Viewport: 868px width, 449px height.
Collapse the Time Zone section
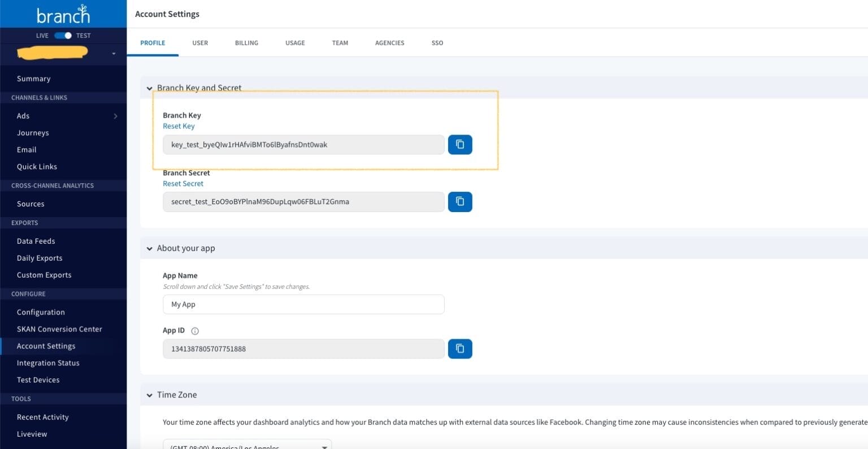[x=149, y=395]
